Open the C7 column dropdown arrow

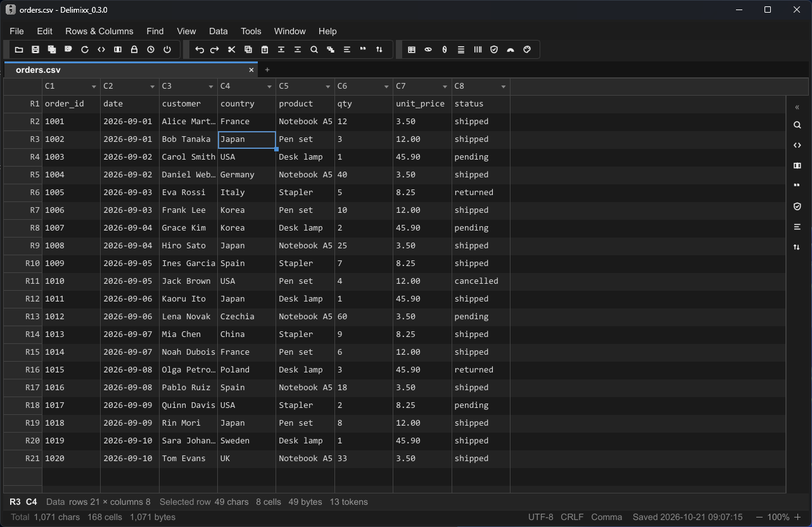click(x=445, y=86)
